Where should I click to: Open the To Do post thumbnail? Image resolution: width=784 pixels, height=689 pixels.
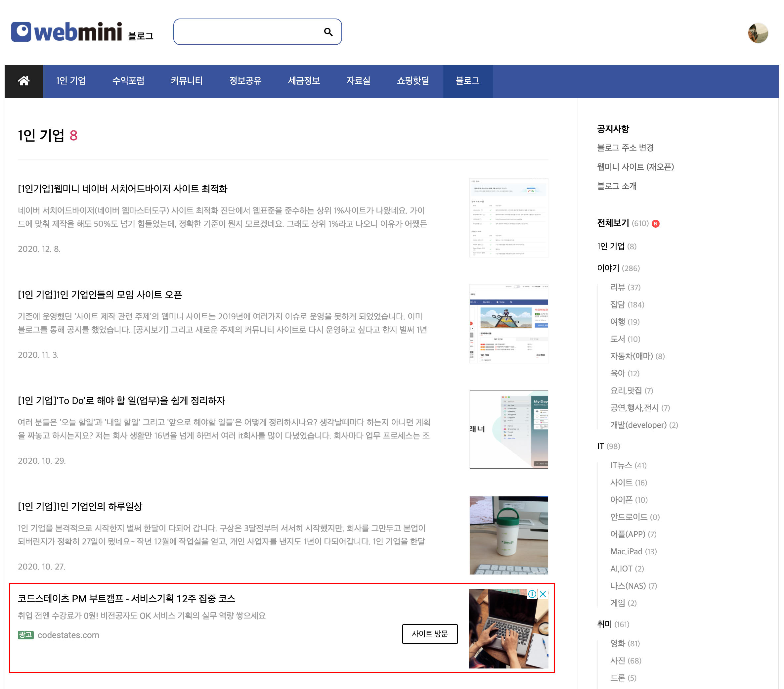(x=508, y=429)
